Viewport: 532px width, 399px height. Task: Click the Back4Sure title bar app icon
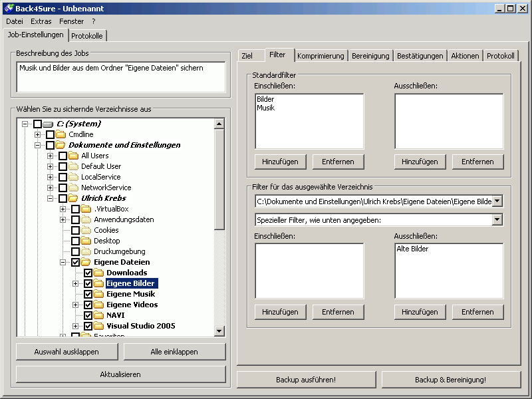point(9,9)
